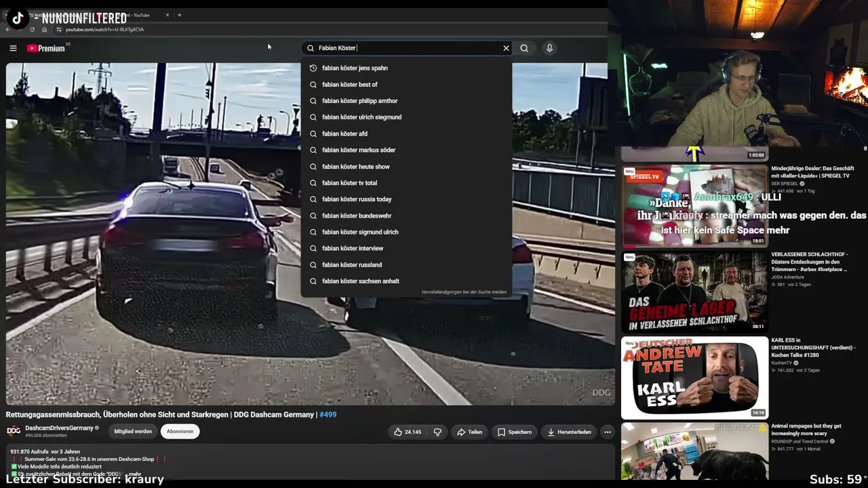Image resolution: width=868 pixels, height=488 pixels.
Task: Share the video via Teilen
Action: (469, 432)
